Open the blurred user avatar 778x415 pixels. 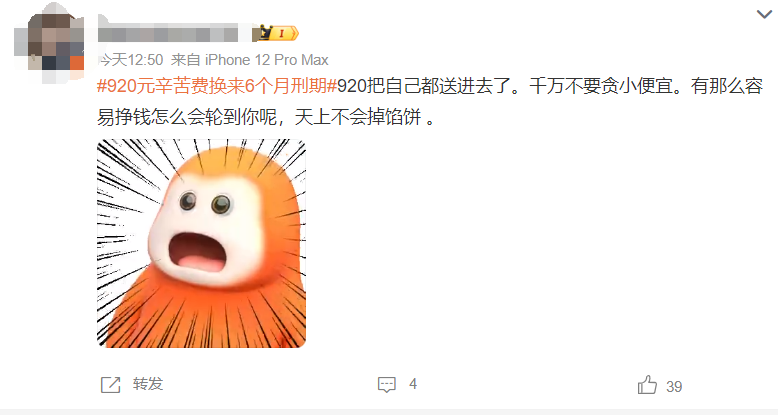[x=49, y=43]
